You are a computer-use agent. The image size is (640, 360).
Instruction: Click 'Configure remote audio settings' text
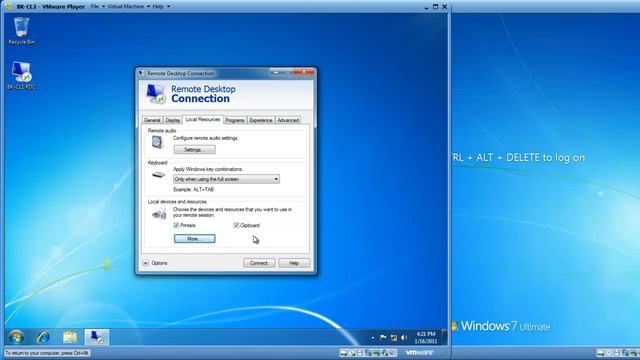[206, 138]
